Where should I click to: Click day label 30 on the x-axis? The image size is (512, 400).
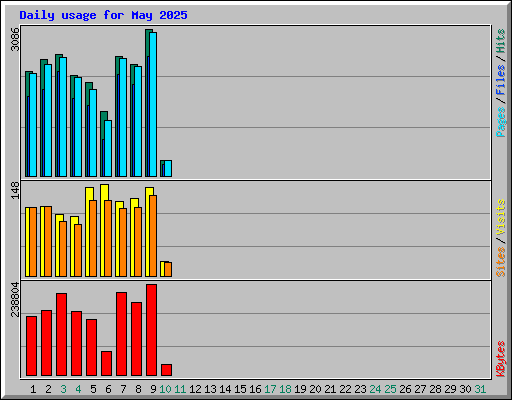(x=465, y=389)
